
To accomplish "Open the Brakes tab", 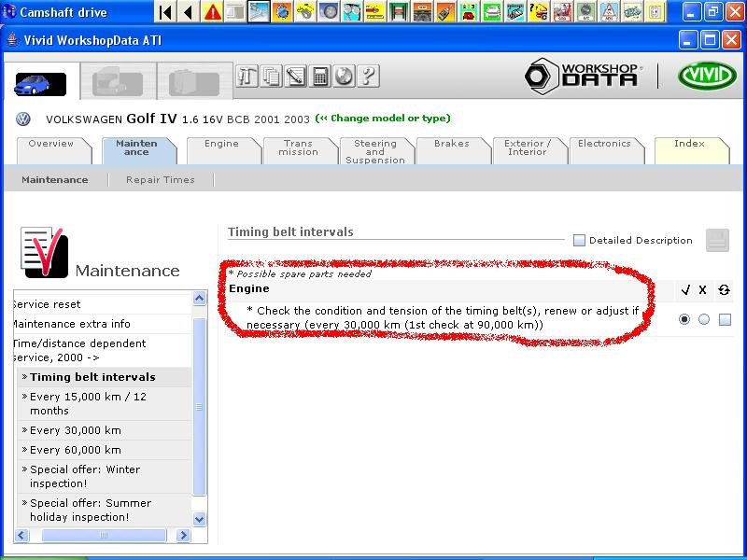I will 451,145.
